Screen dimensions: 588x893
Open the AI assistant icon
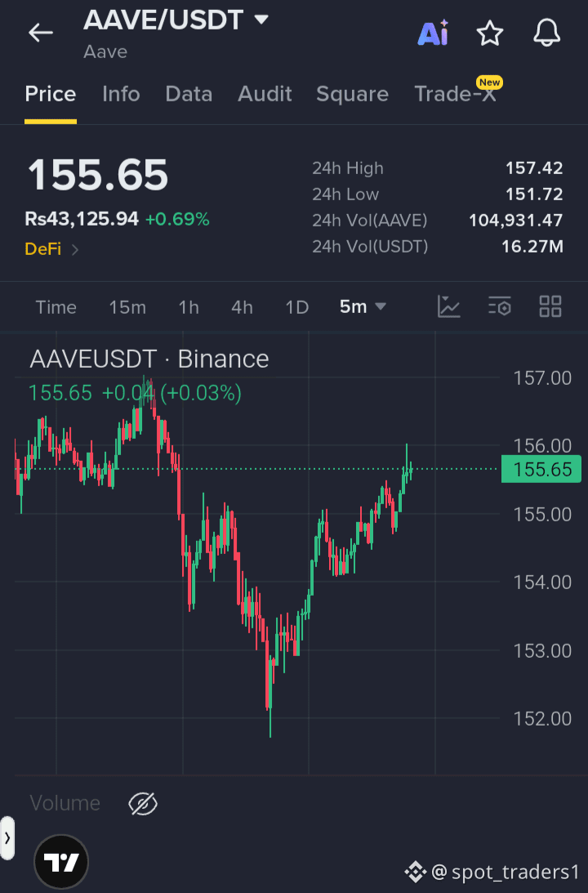(x=433, y=33)
